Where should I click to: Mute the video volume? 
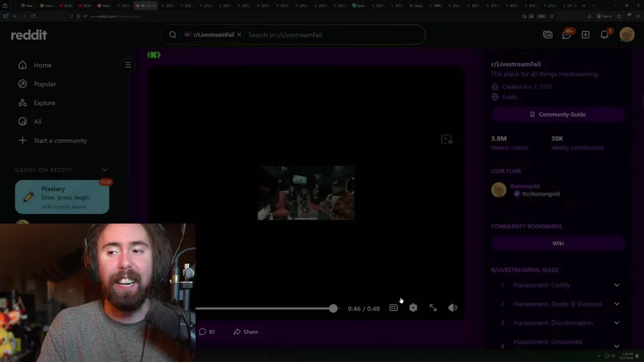coord(453,308)
